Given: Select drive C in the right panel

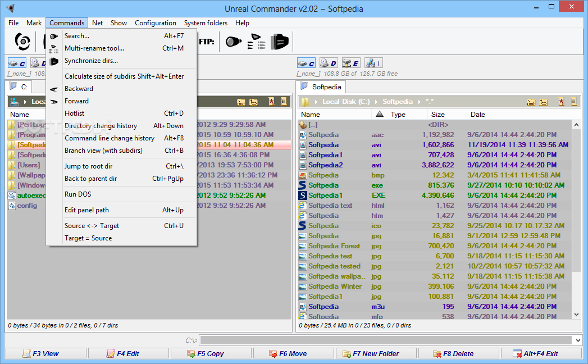Looking at the screenshot, I should coord(307,63).
